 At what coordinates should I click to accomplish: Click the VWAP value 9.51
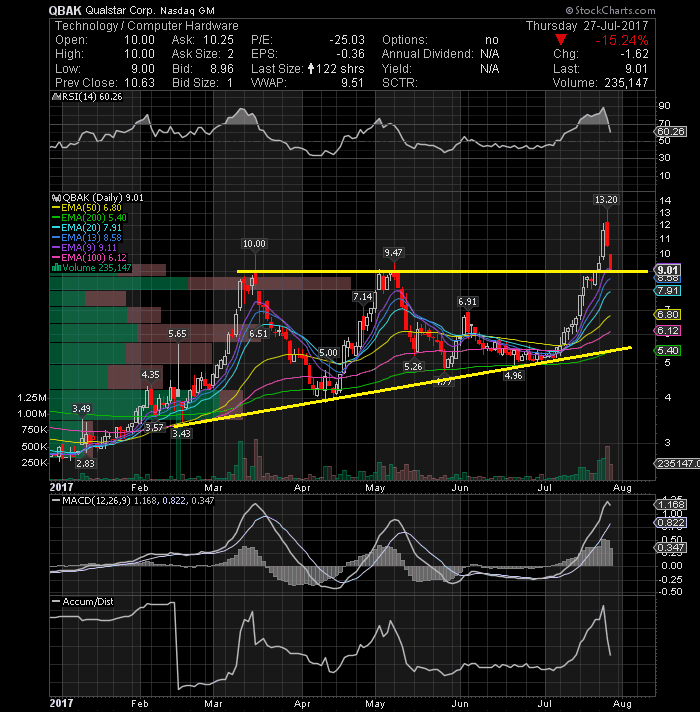(353, 83)
